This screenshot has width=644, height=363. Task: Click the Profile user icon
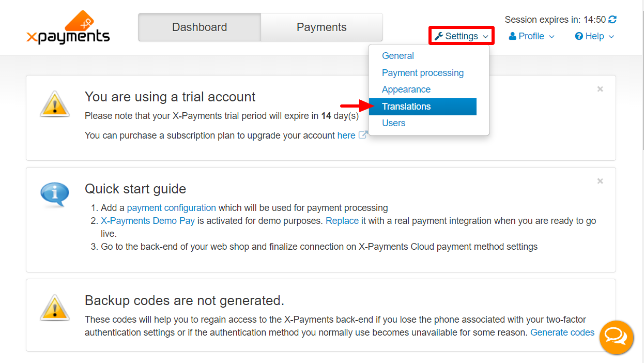click(513, 36)
